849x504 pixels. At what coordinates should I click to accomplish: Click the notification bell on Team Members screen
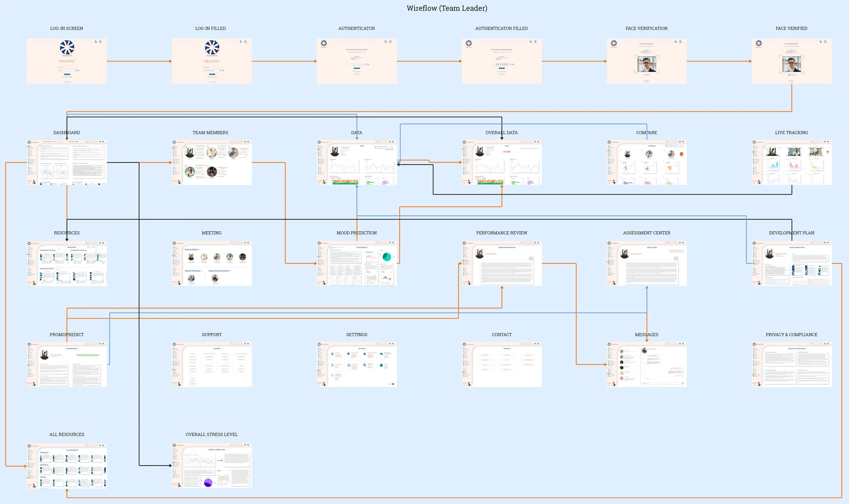245,142
